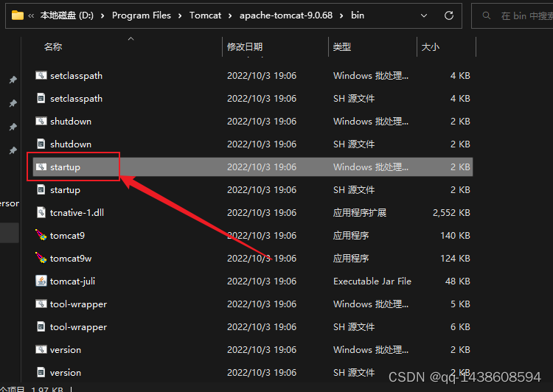Click the double-chevron before 本地磁盘 (D:)

pyautogui.click(x=31, y=15)
